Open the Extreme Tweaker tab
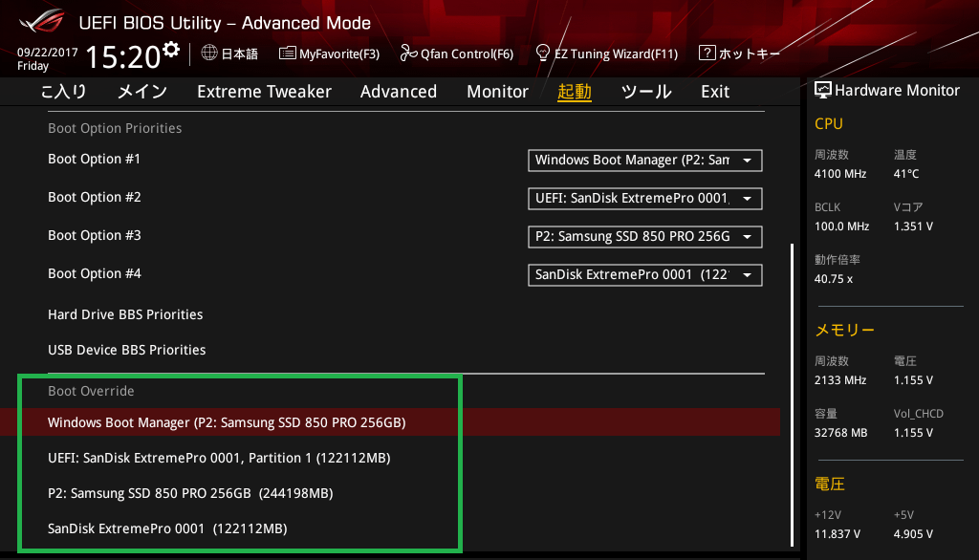Image resolution: width=979 pixels, height=560 pixels. (264, 92)
